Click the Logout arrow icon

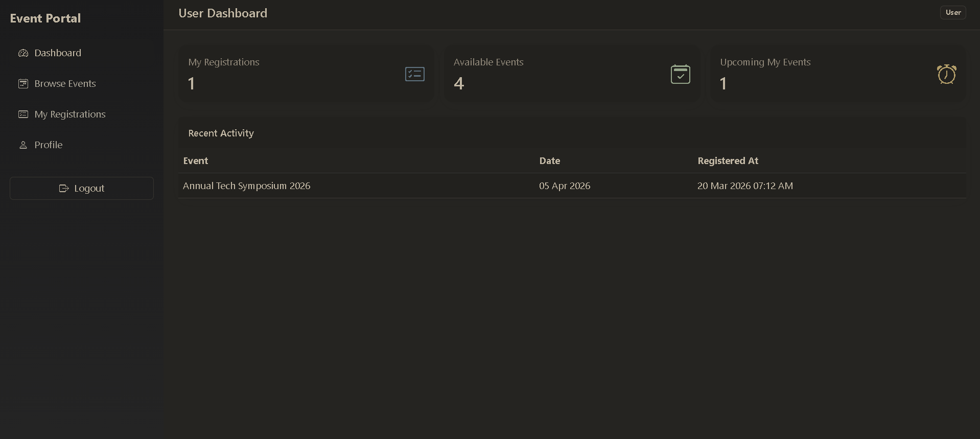(64, 189)
